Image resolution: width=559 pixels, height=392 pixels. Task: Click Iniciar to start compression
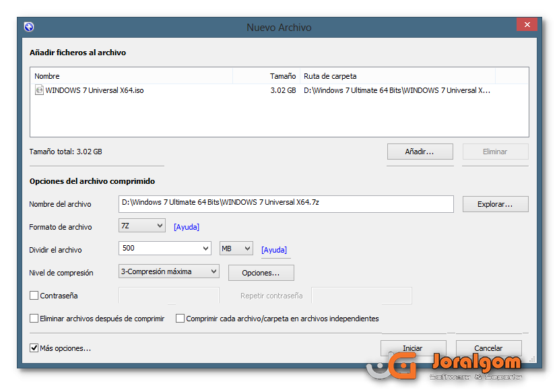413,348
